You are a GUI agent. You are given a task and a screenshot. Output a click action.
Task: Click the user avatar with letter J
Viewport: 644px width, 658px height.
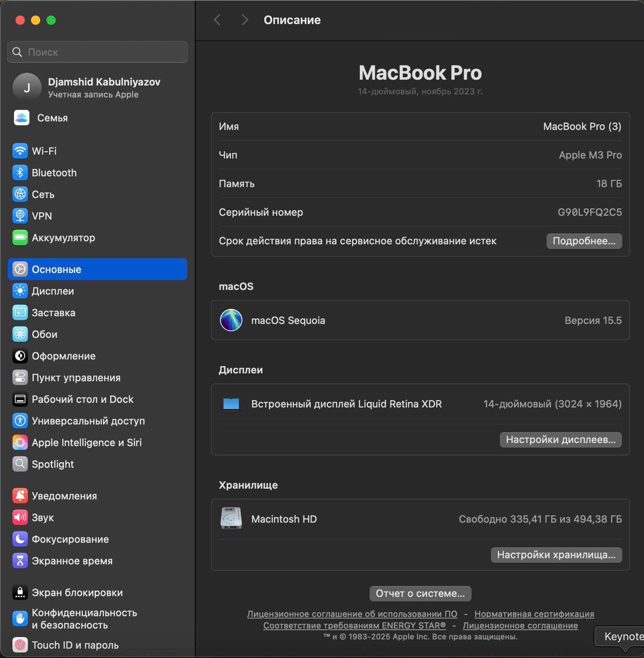click(27, 87)
